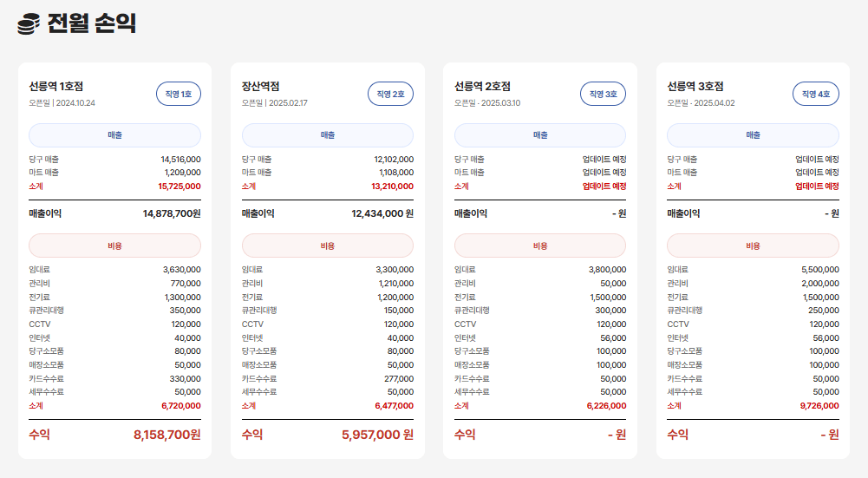Screen dimensions: 868x478
Task: Click rent value 5,500,000
Action: [819, 270]
